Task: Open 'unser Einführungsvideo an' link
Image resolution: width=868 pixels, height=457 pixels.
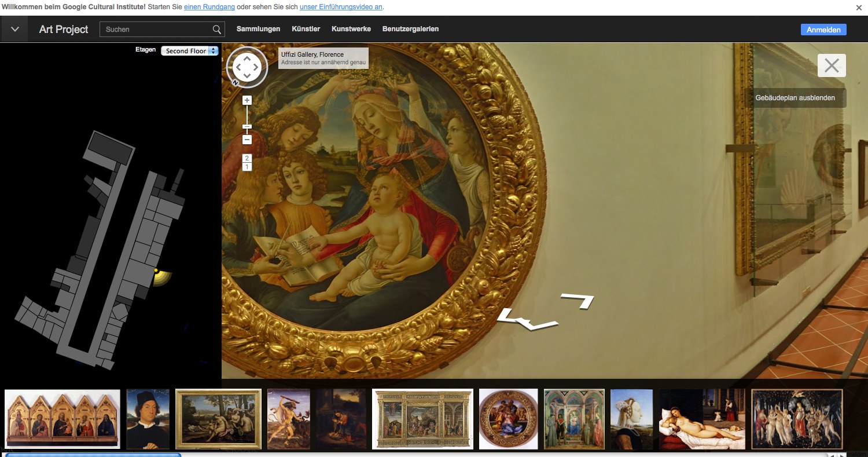Action: click(x=341, y=7)
